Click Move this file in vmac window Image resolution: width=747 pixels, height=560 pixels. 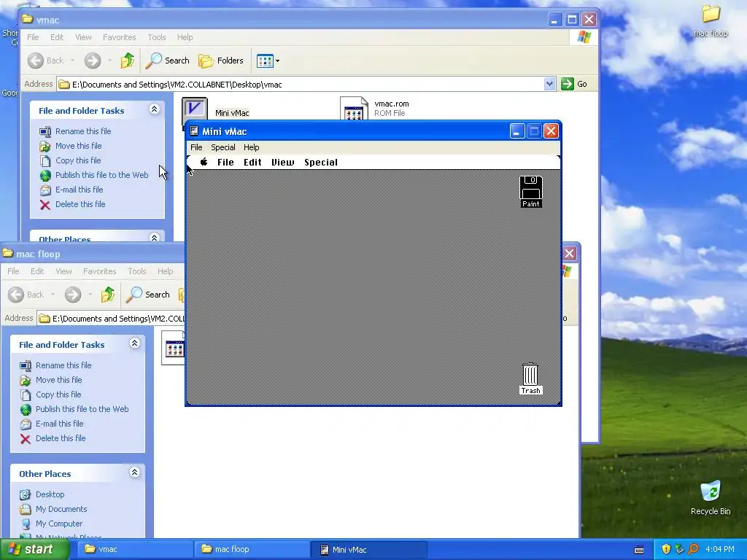[x=78, y=146]
